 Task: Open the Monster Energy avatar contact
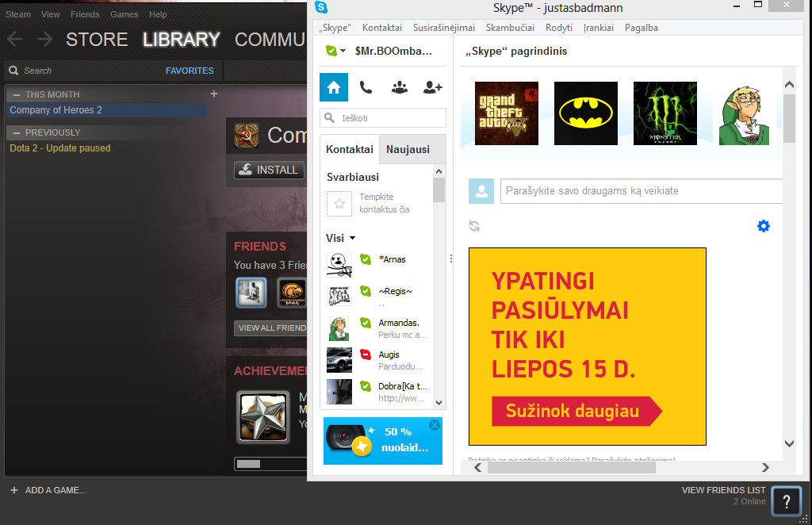[665, 113]
